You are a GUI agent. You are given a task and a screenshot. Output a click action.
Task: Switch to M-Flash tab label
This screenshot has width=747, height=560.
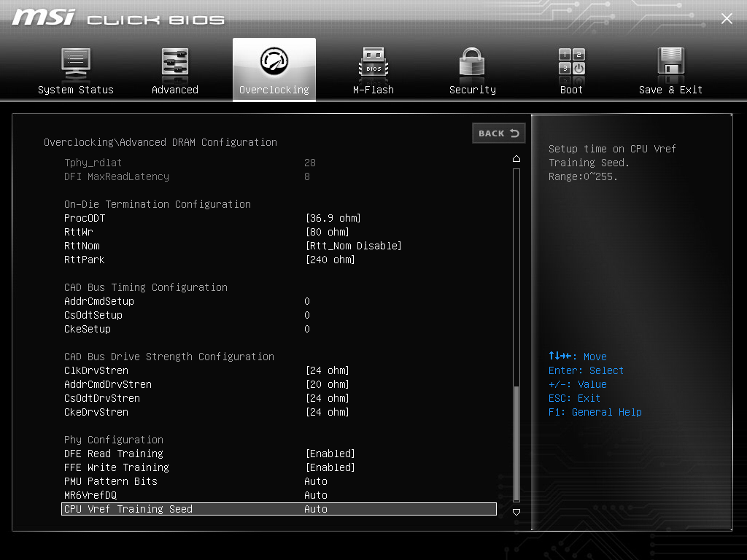(x=373, y=90)
